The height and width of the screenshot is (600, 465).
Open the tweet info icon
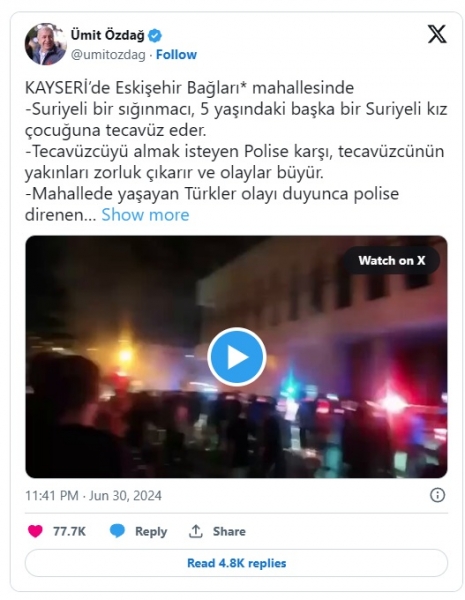coord(437,495)
